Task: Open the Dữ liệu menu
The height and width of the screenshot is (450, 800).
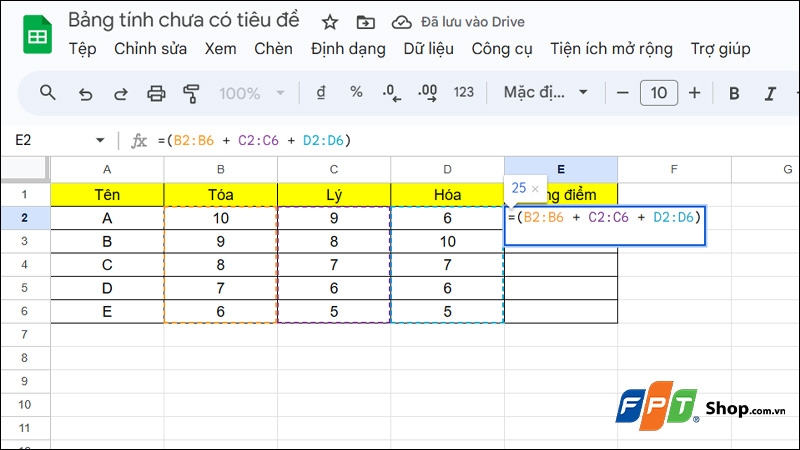Action: click(429, 49)
